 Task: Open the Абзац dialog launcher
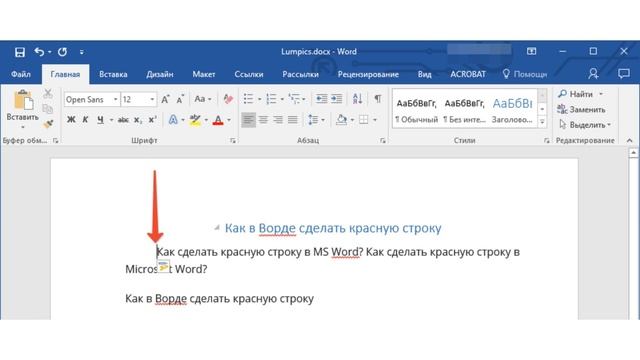[x=382, y=140]
